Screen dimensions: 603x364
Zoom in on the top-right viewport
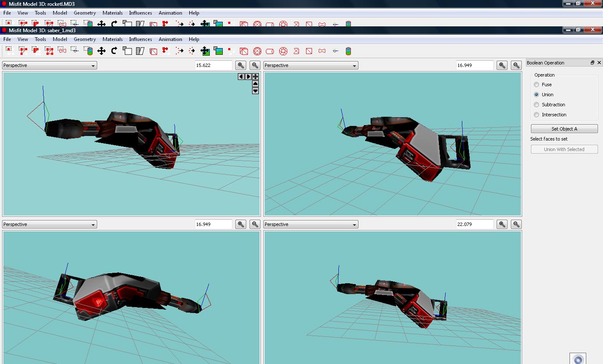click(502, 65)
